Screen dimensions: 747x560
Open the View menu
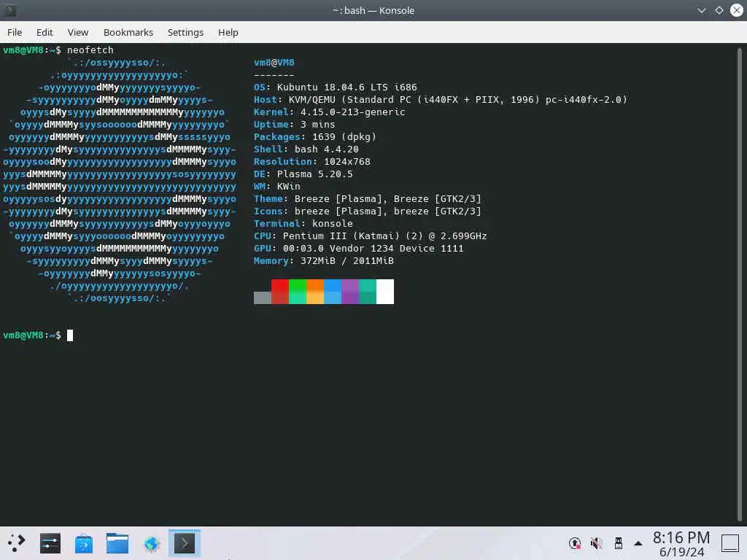(x=77, y=32)
